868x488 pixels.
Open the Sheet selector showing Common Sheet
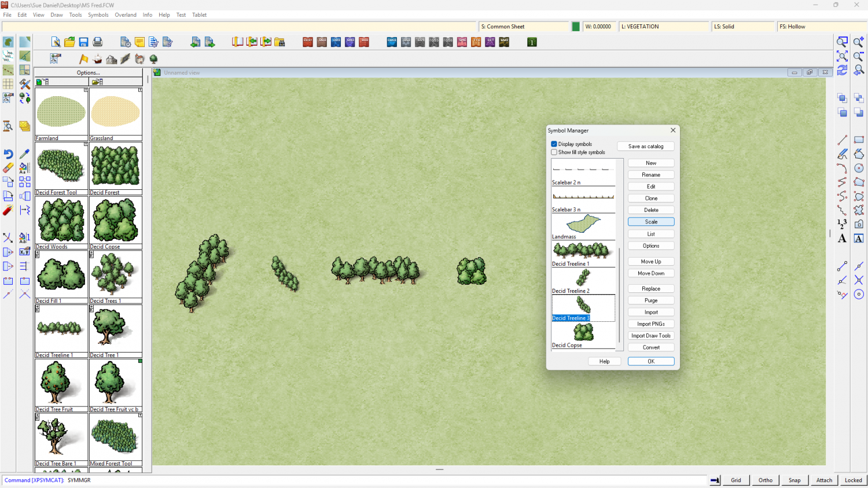coord(524,27)
